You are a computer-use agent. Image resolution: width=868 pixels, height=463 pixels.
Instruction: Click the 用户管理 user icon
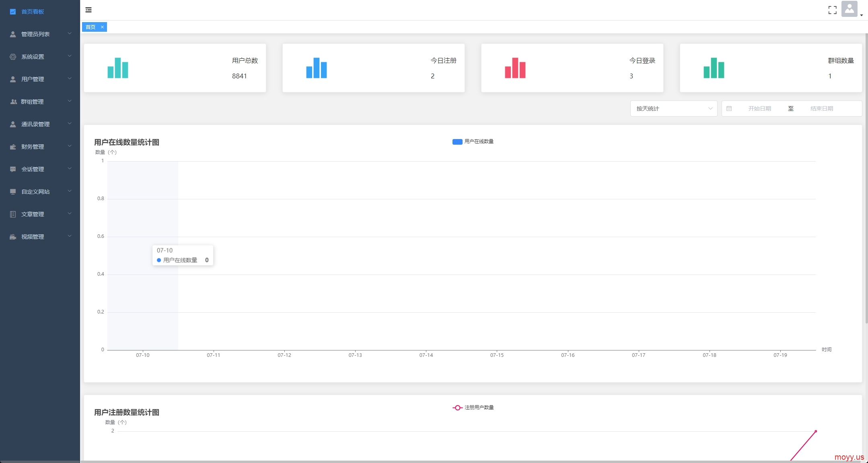click(13, 79)
